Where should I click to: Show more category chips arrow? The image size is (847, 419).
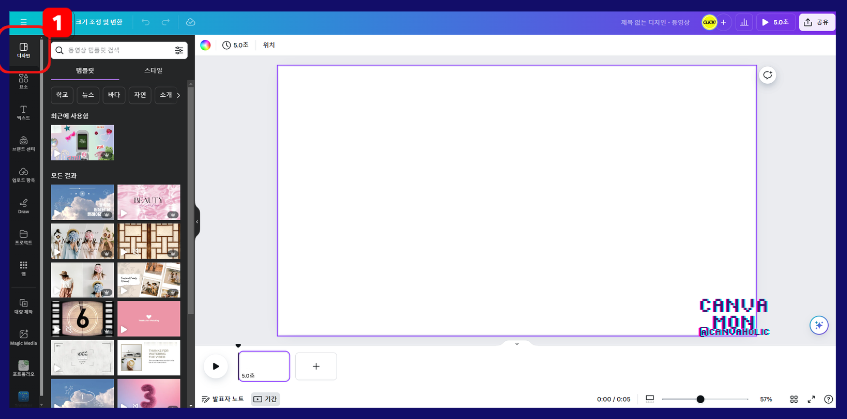pyautogui.click(x=178, y=96)
